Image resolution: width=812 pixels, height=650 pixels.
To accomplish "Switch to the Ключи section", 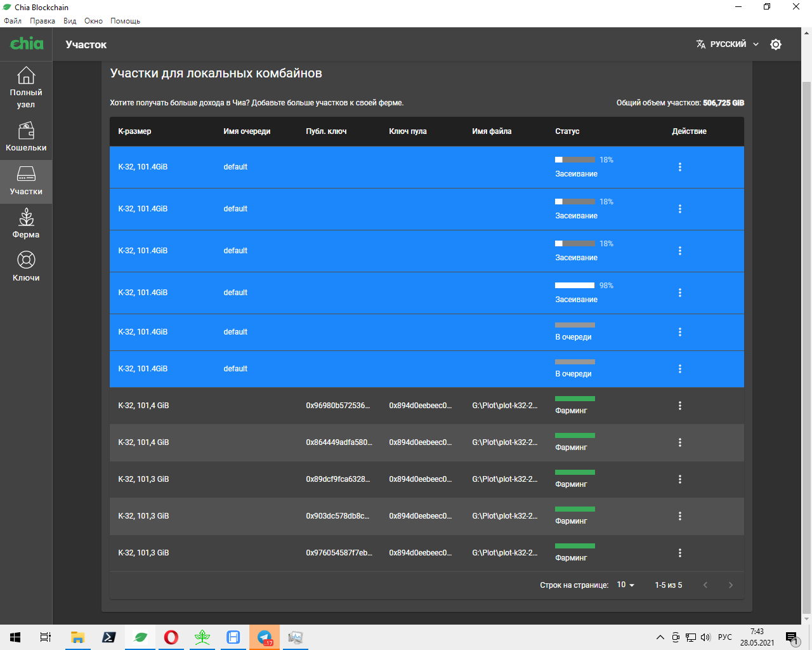I will point(26,267).
